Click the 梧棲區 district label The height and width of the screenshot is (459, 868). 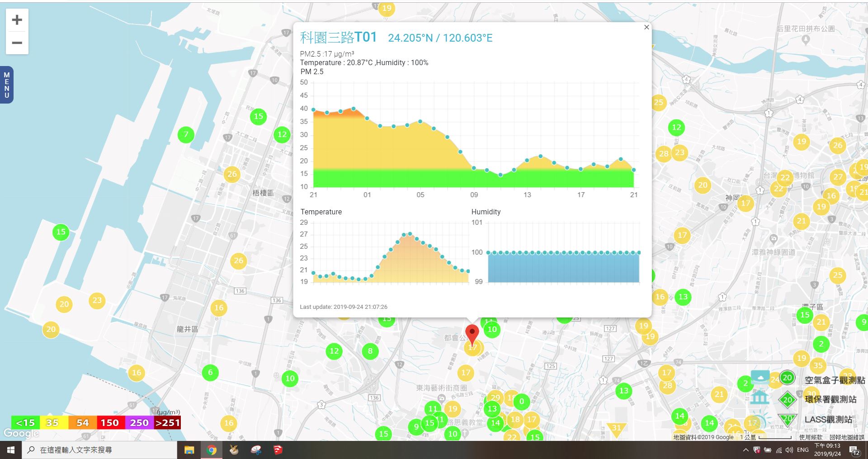[263, 193]
